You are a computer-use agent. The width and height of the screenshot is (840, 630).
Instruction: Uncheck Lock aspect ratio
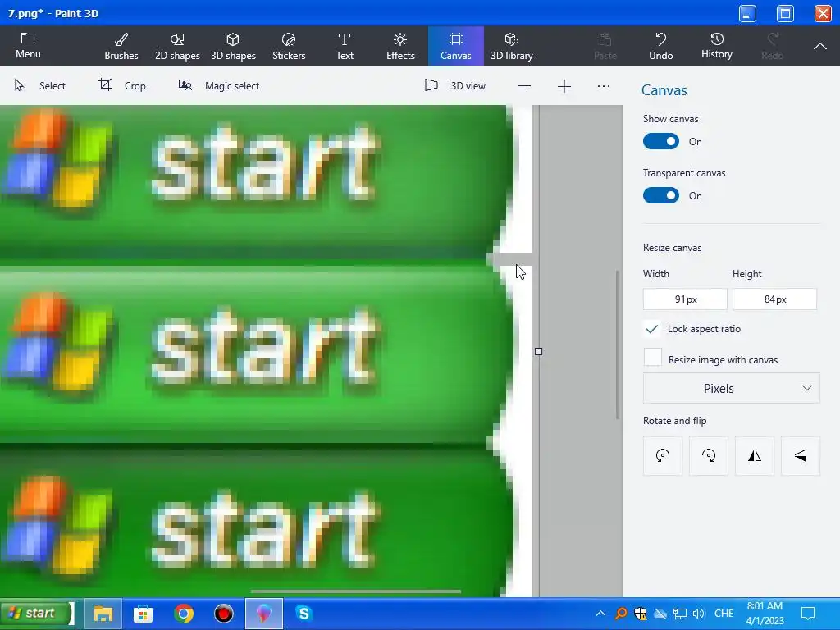652,329
